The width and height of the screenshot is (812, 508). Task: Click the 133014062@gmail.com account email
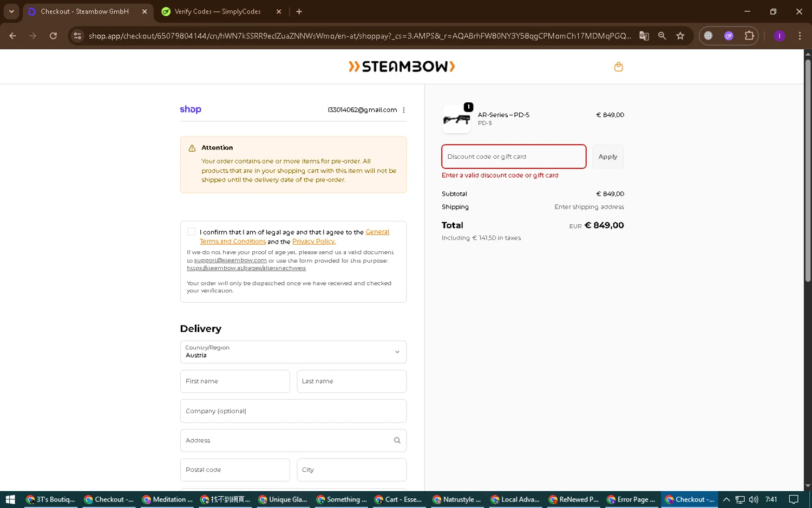(x=362, y=110)
